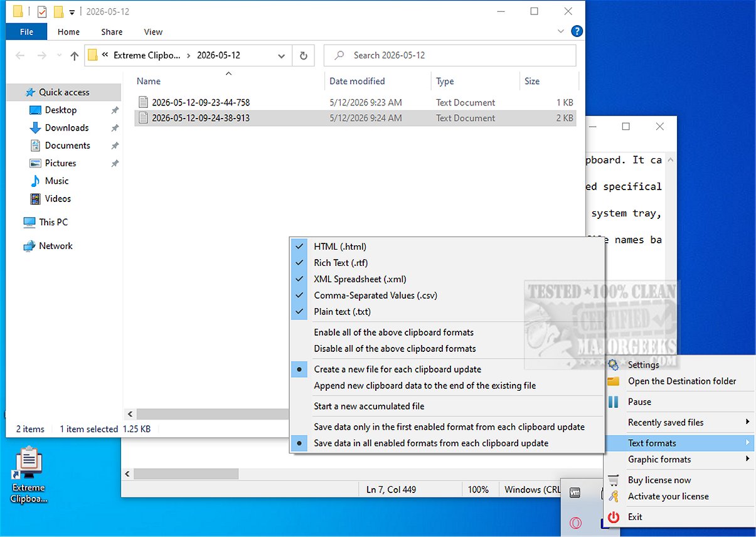756x537 pixels.
Task: Click the Network icon in navigation pane
Action: [x=29, y=246]
